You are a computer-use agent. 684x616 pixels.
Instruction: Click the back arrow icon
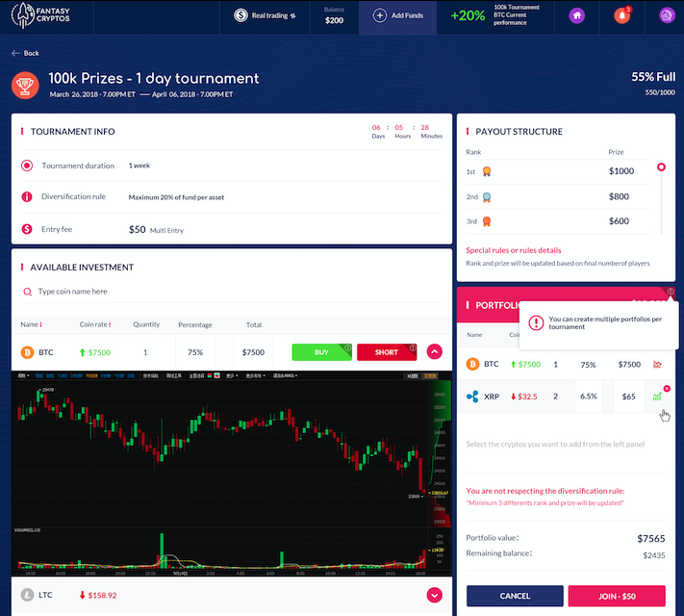pyautogui.click(x=15, y=53)
